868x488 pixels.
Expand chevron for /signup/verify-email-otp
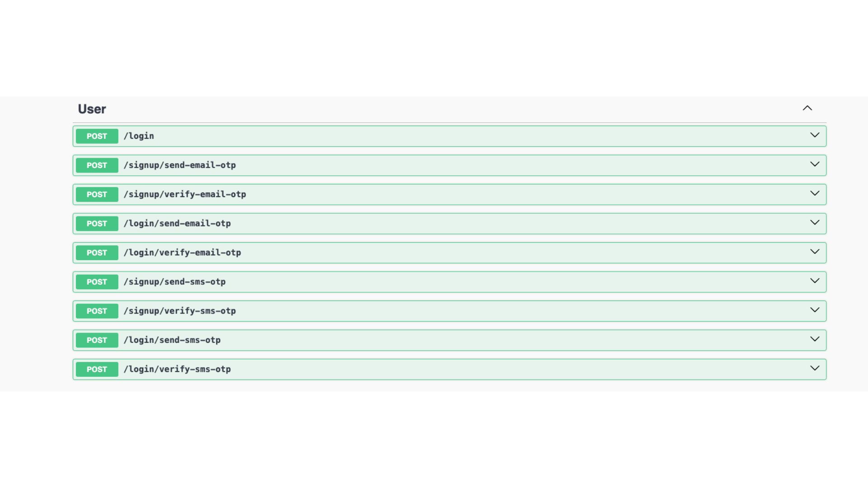(815, 193)
